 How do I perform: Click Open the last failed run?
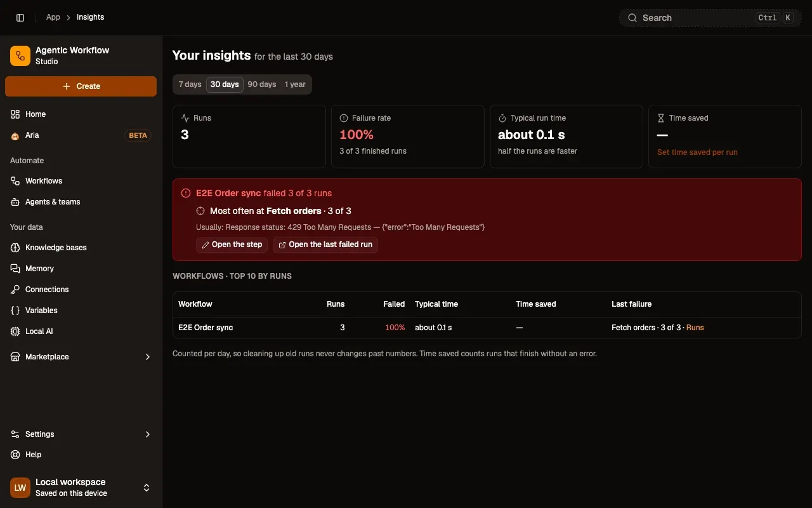[325, 244]
